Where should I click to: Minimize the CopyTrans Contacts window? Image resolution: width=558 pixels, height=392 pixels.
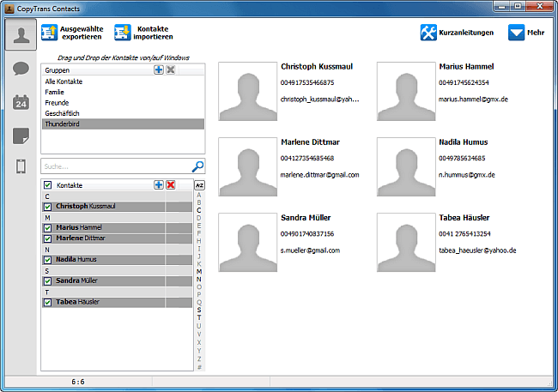(x=502, y=6)
